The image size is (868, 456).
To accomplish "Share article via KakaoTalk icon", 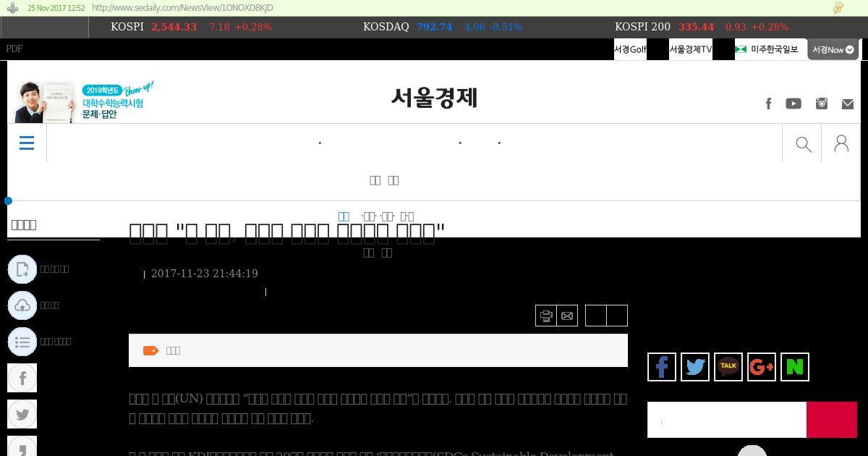I will [x=728, y=367].
